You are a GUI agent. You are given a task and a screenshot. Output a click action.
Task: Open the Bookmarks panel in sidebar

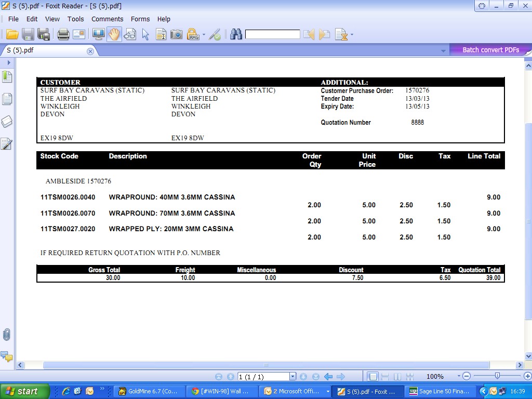pos(7,77)
